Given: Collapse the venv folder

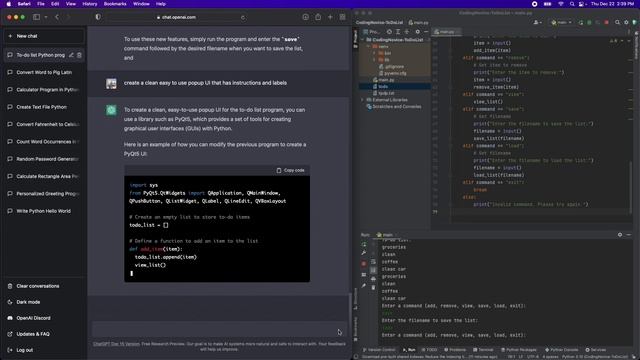Looking at the screenshot, I should (x=368, y=47).
